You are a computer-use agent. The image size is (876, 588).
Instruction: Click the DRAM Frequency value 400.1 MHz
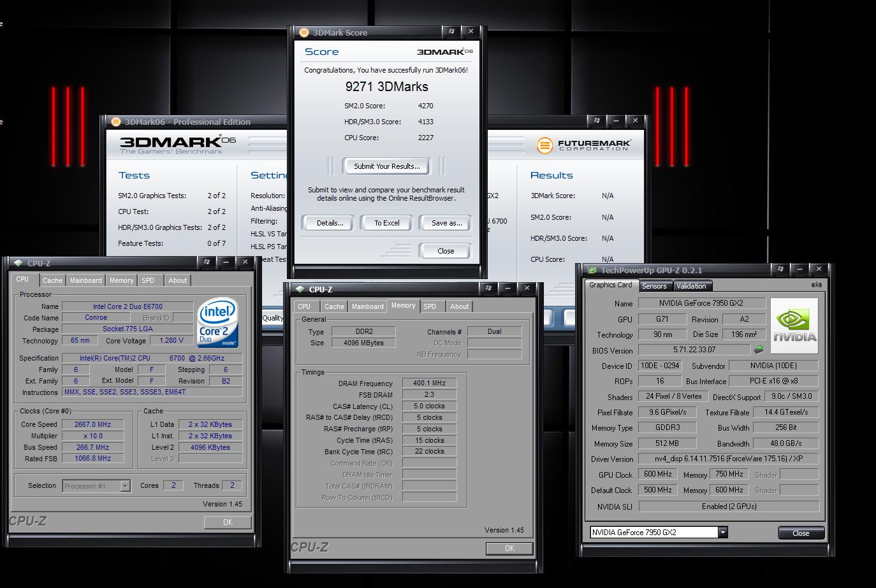pos(429,384)
